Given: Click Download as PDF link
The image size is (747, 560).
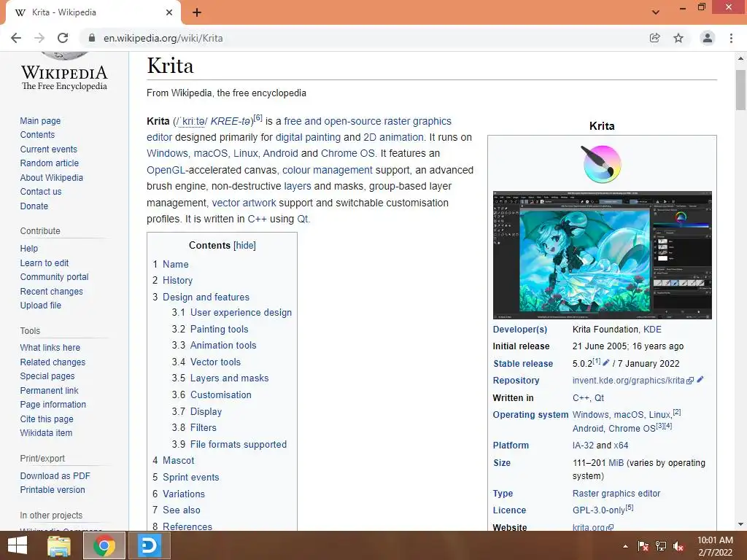Looking at the screenshot, I should click(x=55, y=475).
